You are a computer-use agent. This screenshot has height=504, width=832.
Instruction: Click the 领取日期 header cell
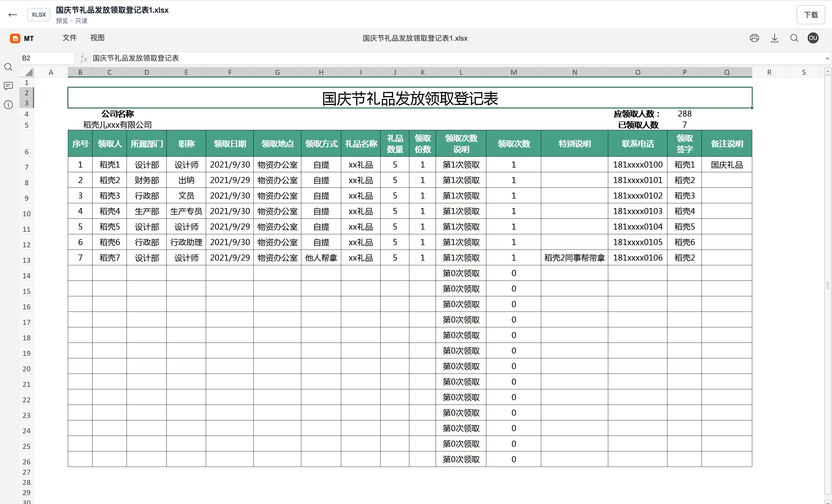230,144
